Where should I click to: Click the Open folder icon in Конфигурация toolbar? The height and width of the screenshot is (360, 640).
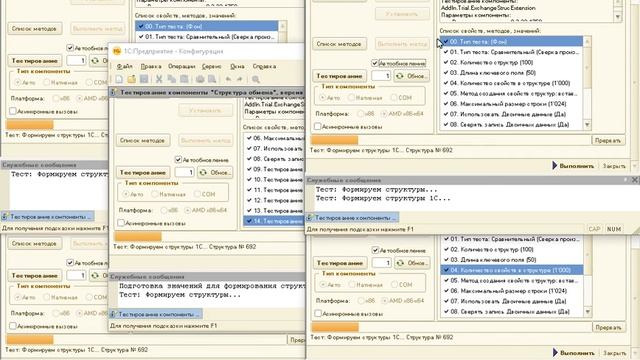point(131,79)
